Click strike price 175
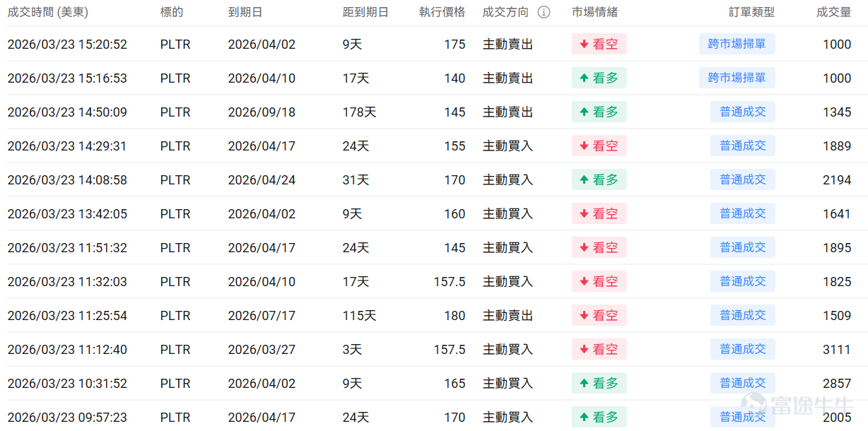This screenshot has height=431, width=868. point(454,45)
